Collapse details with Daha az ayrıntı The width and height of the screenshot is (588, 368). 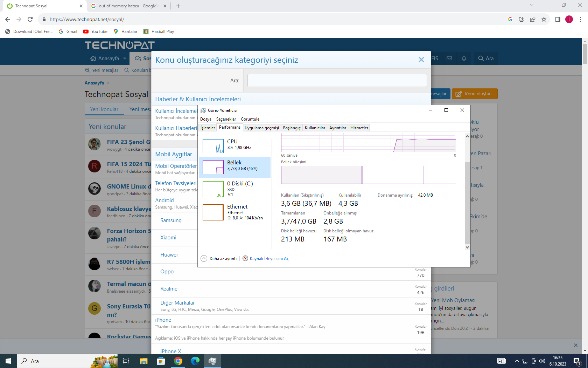tap(219, 259)
